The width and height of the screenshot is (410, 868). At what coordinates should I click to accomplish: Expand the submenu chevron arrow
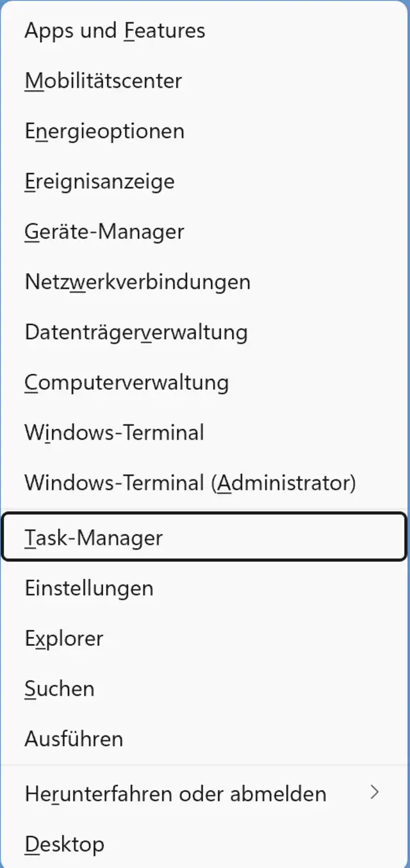click(375, 793)
